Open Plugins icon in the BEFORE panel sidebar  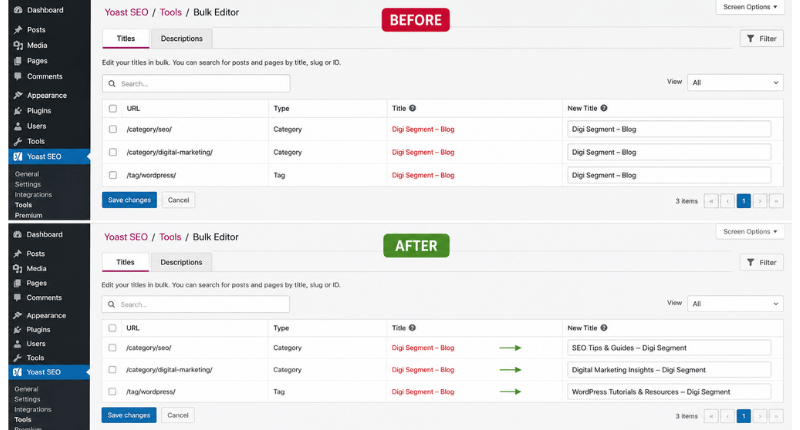tap(18, 110)
